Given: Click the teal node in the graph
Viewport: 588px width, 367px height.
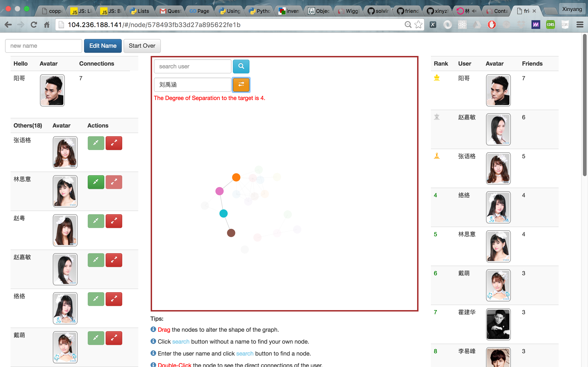Looking at the screenshot, I should tap(223, 213).
